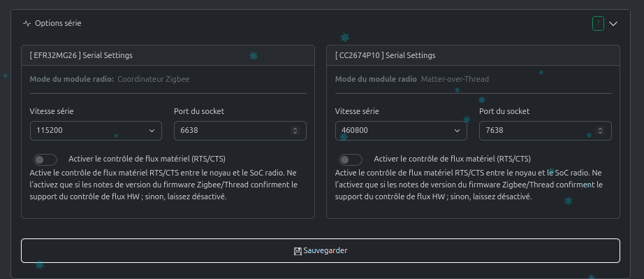Click the Options série header title
The width and height of the screenshot is (644, 279).
point(58,23)
